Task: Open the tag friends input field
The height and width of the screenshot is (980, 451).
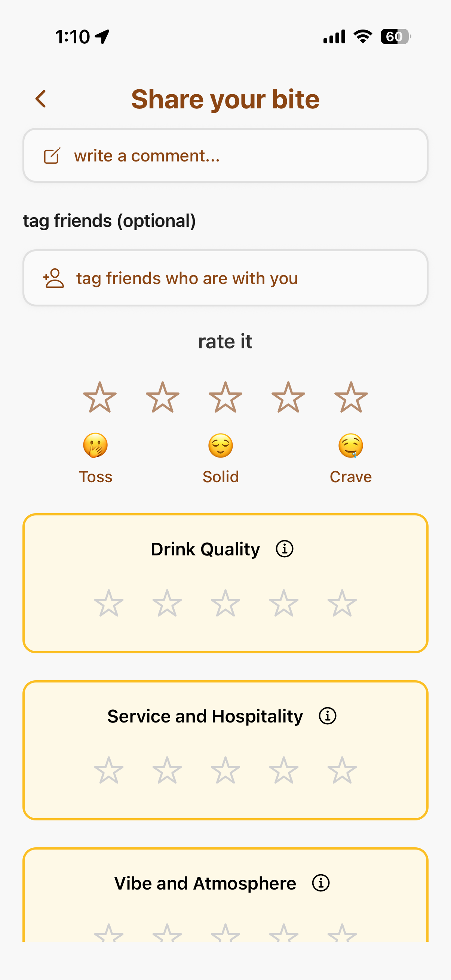Action: [x=243, y=278]
